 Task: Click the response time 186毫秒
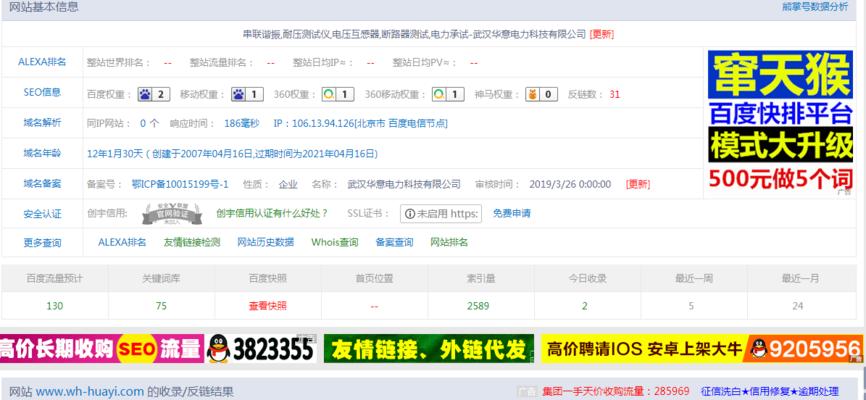coord(241,124)
